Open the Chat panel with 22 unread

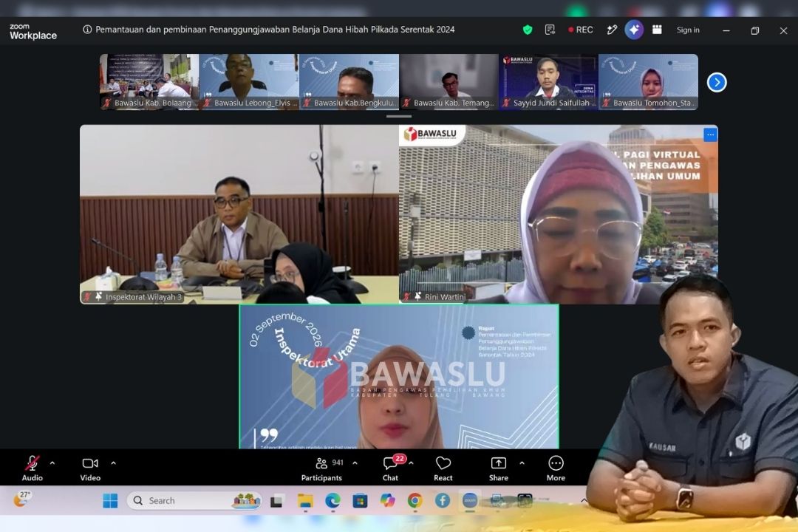392,468
